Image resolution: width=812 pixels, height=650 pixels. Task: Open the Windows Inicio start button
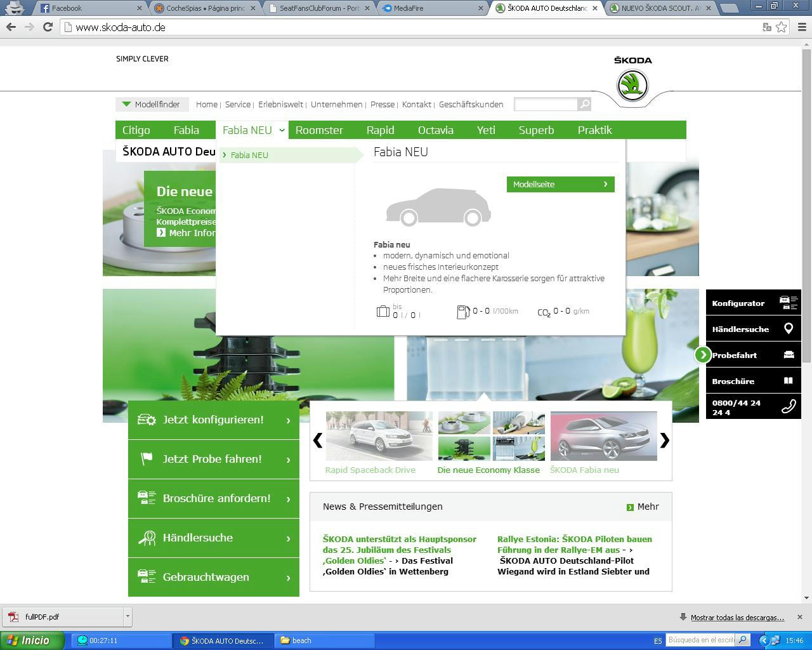(32, 640)
